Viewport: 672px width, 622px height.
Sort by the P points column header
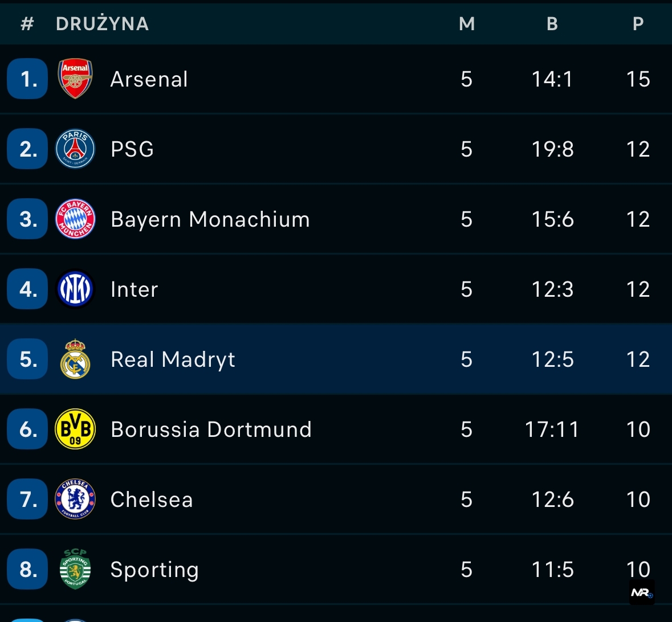(x=638, y=23)
